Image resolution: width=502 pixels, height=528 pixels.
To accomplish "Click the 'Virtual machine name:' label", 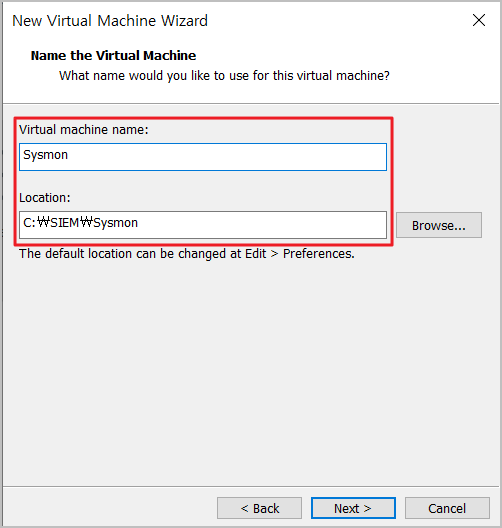I will 83,130.
